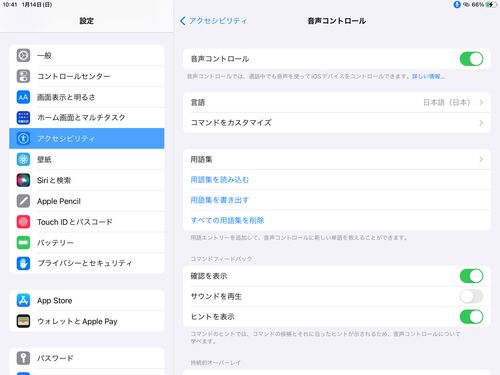Image resolution: width=500 pixels, height=375 pixels.
Task: Tap the パスワード row label
Action: [x=55, y=358]
